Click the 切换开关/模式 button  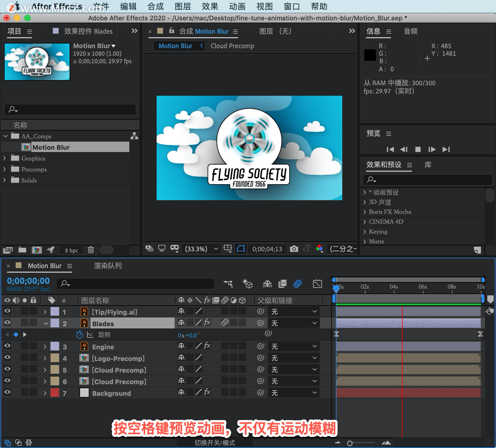[x=215, y=443]
